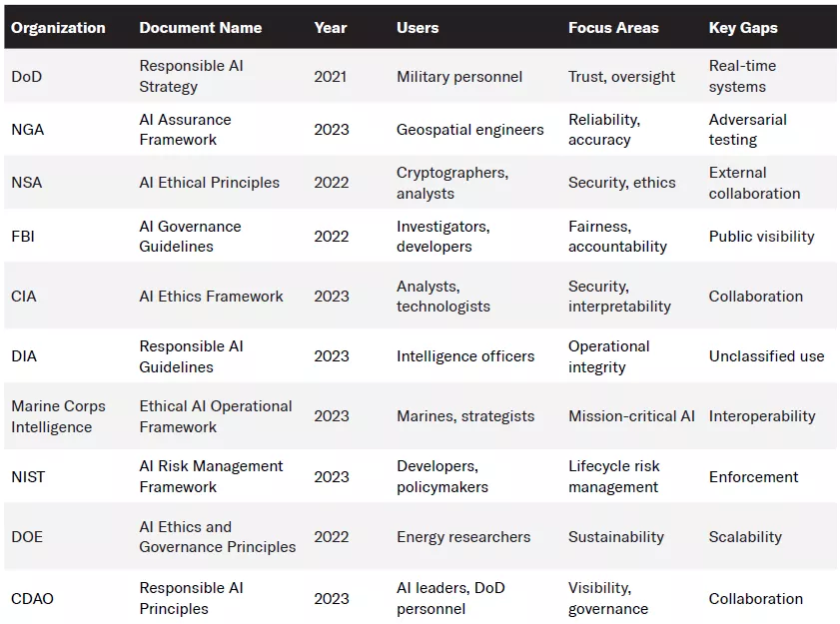Select the Energy researchers cell
Image resolution: width=840 pixels, height=624 pixels.
(463, 537)
